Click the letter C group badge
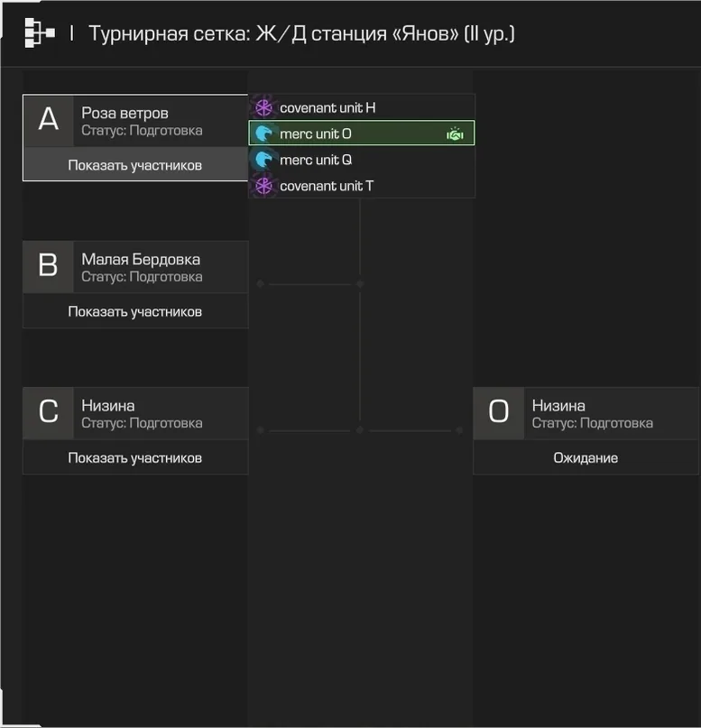 [49, 413]
